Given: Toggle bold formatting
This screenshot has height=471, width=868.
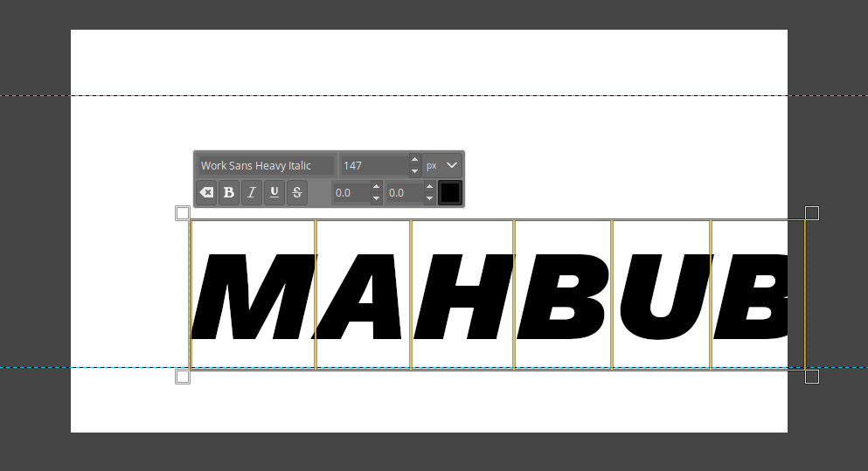Looking at the screenshot, I should click(x=229, y=192).
